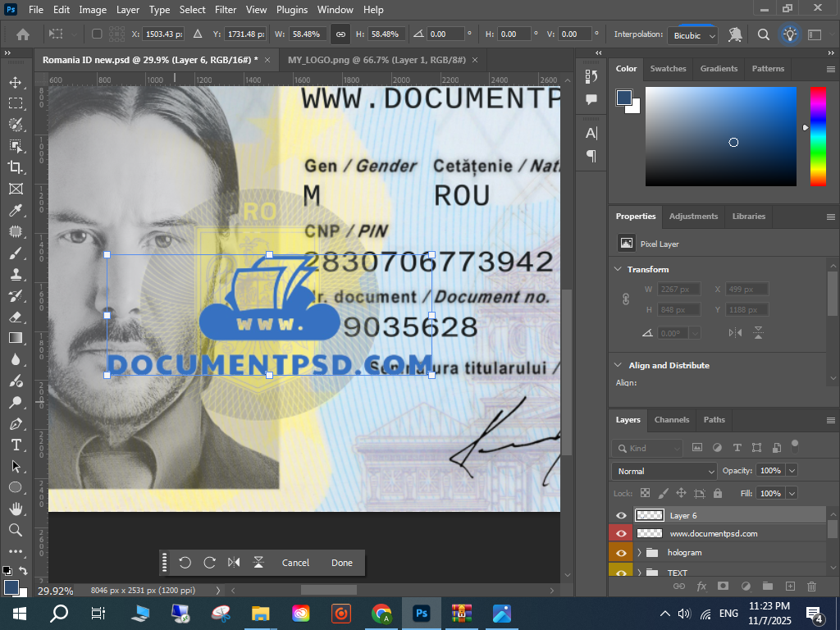Toggle visibility of hologram group
The height and width of the screenshot is (630, 840).
(x=621, y=553)
